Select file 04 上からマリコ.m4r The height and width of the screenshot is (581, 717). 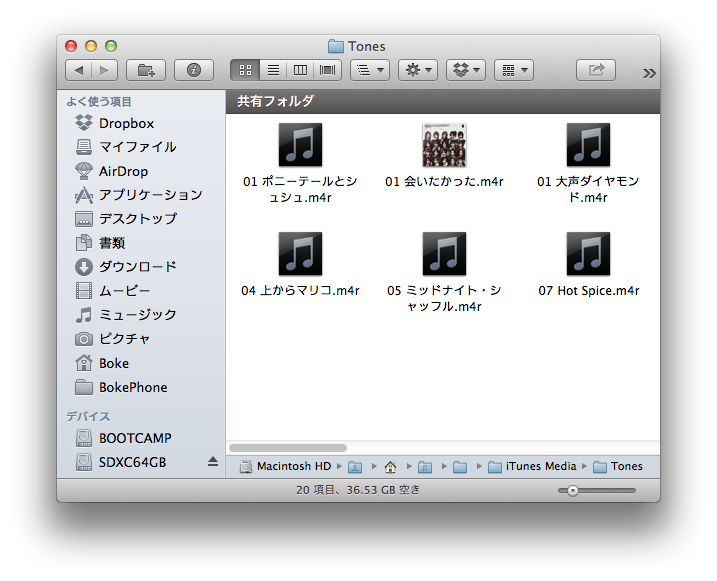point(300,264)
